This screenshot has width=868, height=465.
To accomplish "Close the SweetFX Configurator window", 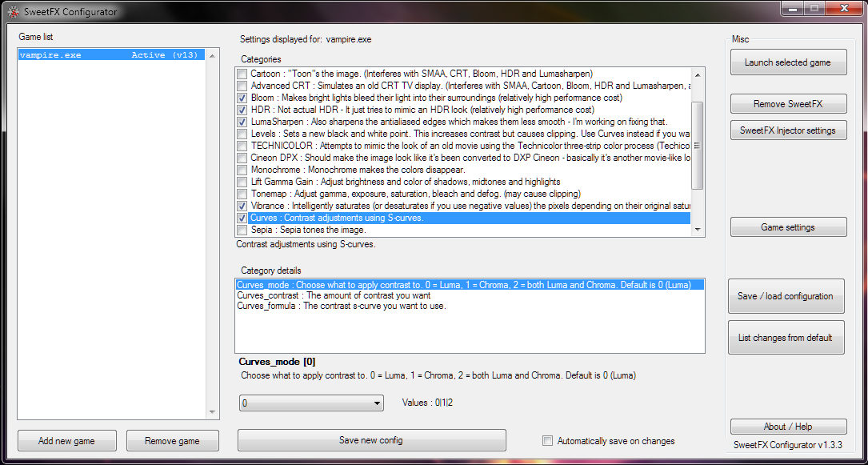I will [843, 8].
